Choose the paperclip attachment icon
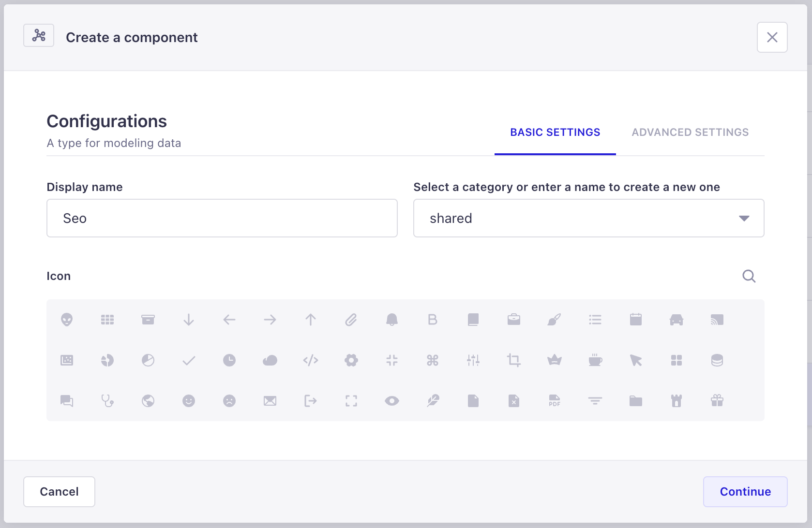 (x=351, y=320)
